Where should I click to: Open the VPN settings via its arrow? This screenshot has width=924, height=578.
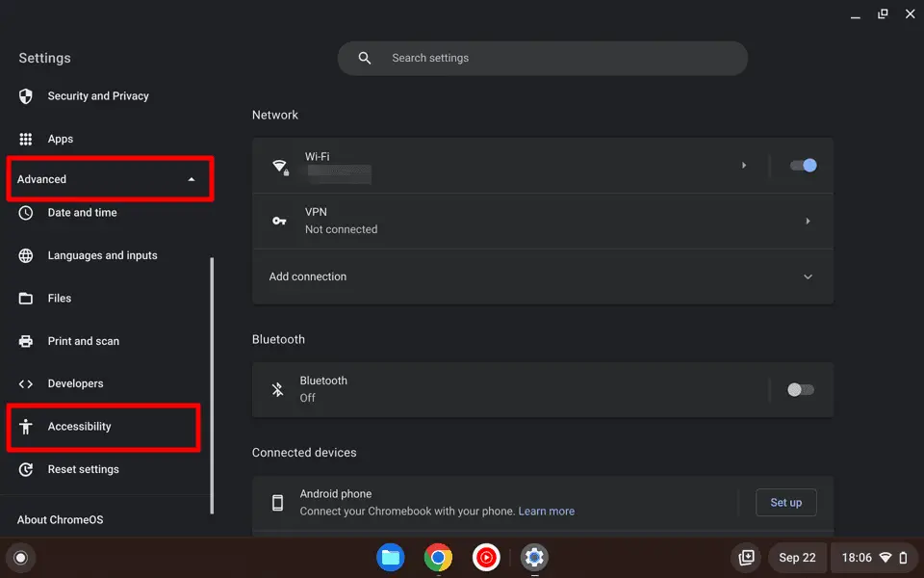pos(808,221)
